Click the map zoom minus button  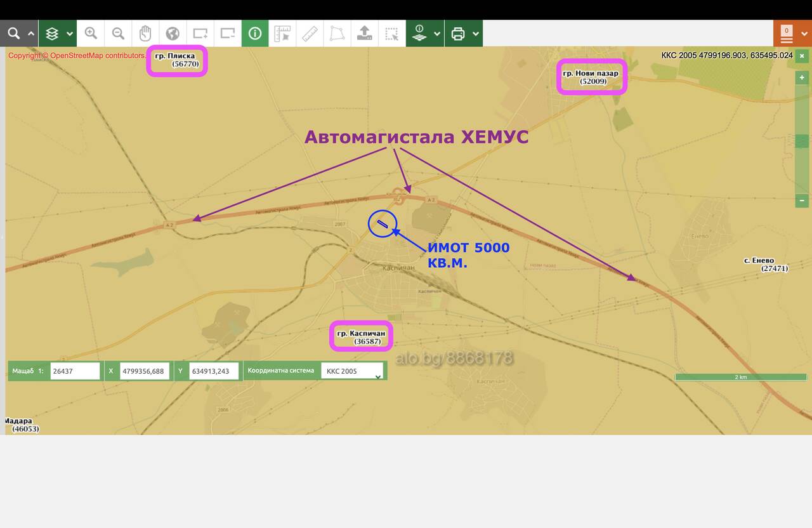802,201
